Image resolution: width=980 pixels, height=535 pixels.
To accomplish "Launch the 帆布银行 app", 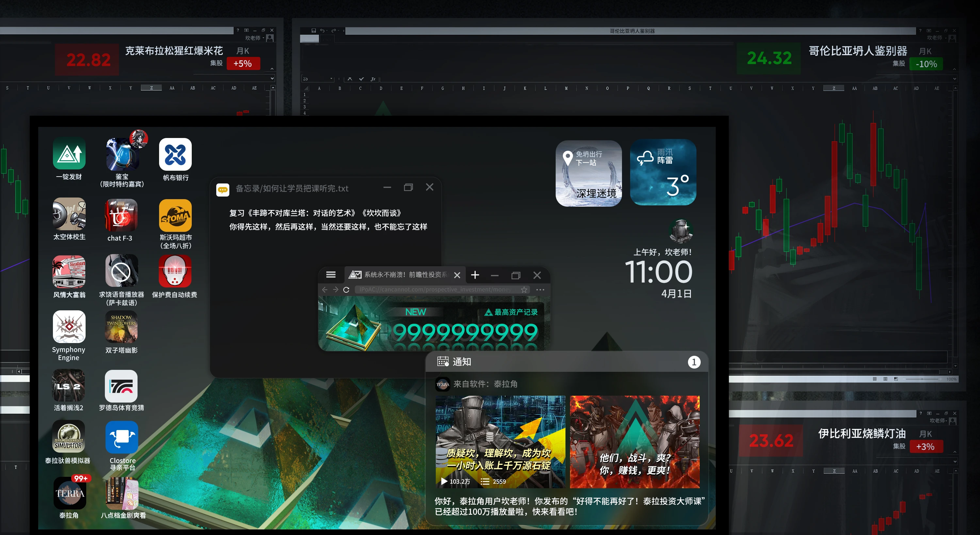I will [175, 155].
